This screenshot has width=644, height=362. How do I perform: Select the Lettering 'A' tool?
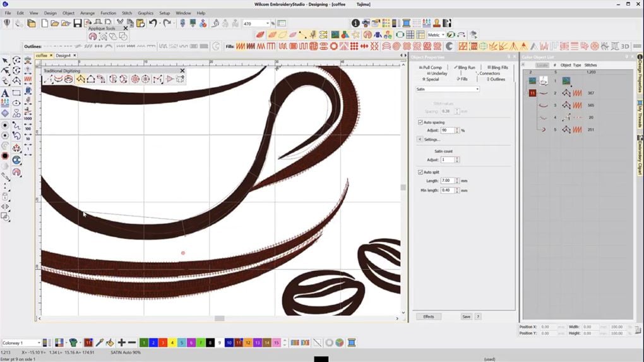(5, 93)
